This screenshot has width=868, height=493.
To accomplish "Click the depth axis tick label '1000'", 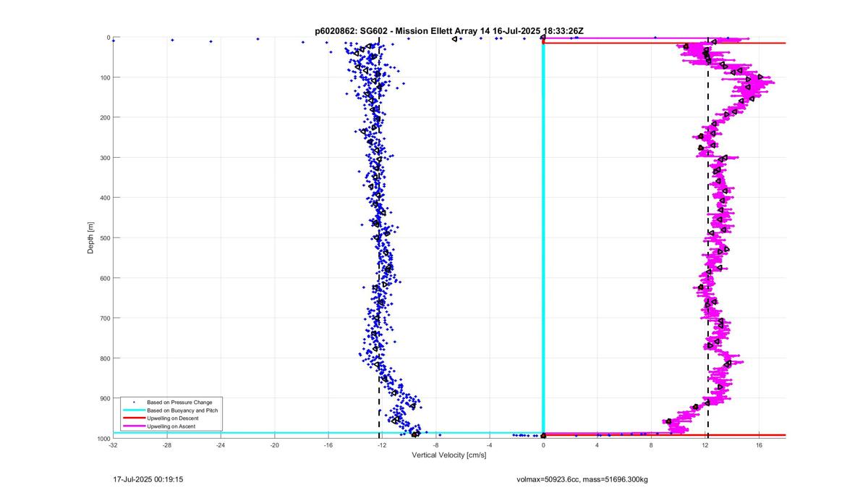I will click(x=103, y=438).
